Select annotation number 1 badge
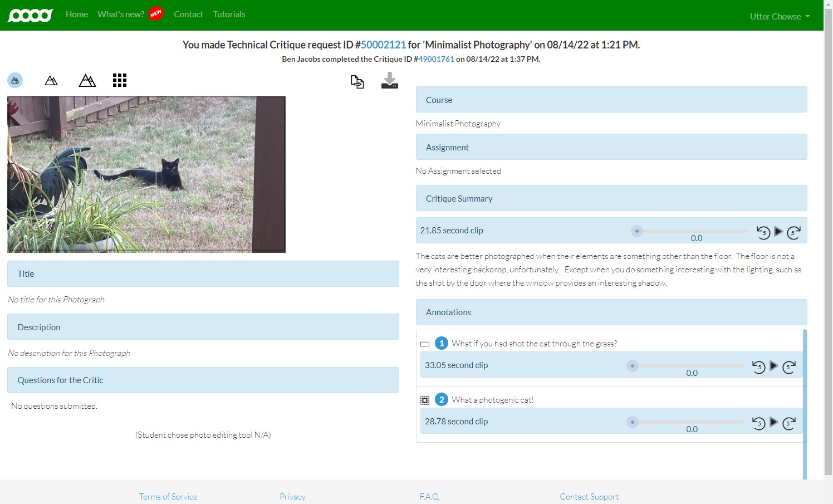The width and height of the screenshot is (833, 504). point(442,343)
